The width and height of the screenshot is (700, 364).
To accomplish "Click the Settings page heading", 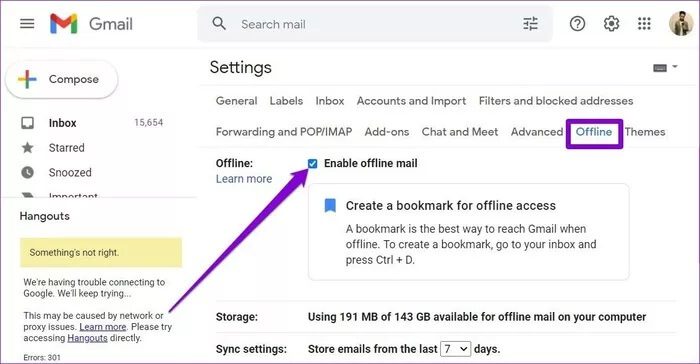I will pyautogui.click(x=241, y=67).
